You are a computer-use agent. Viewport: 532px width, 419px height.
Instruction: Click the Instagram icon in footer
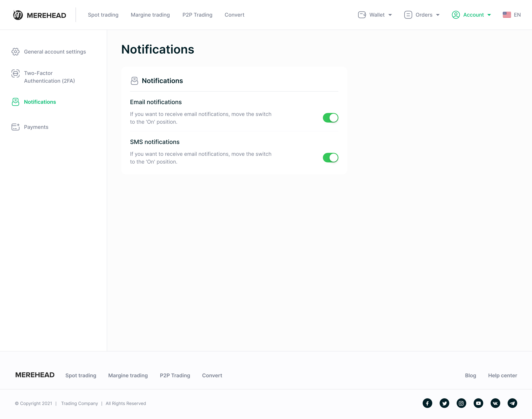pyautogui.click(x=461, y=403)
